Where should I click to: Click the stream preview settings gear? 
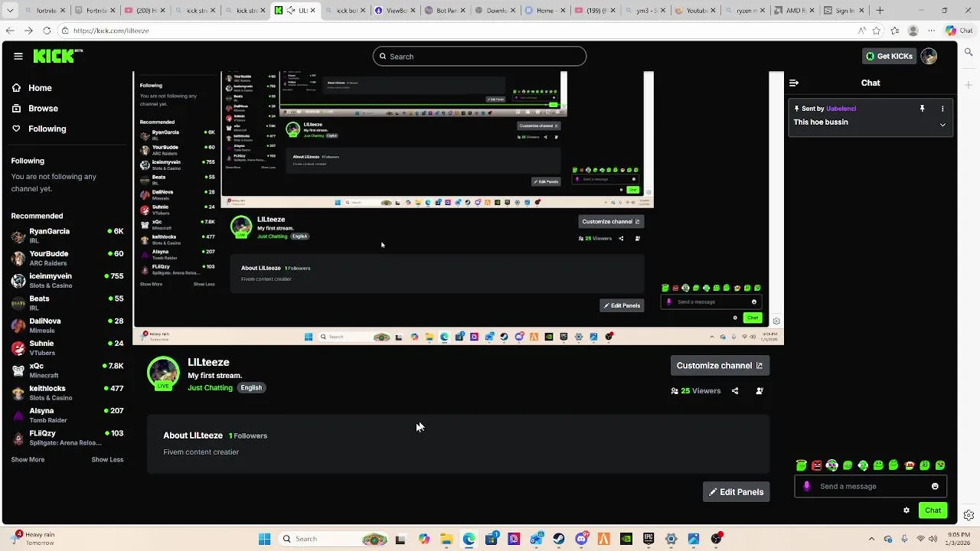tap(776, 321)
